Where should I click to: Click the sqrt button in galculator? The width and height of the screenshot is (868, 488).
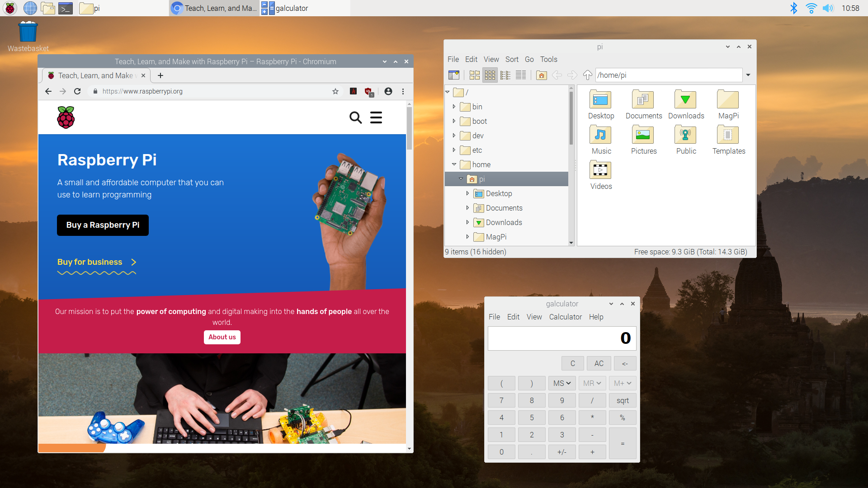[x=623, y=400]
